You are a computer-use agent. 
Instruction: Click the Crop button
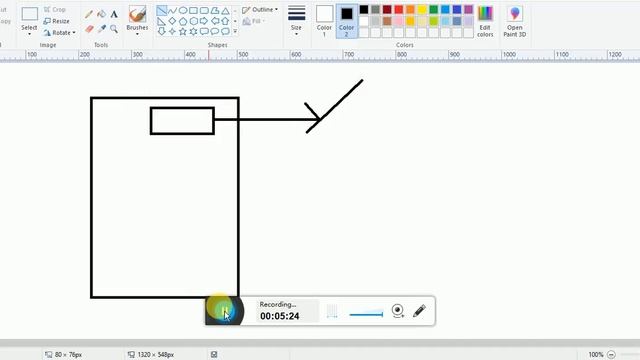pyautogui.click(x=55, y=9)
